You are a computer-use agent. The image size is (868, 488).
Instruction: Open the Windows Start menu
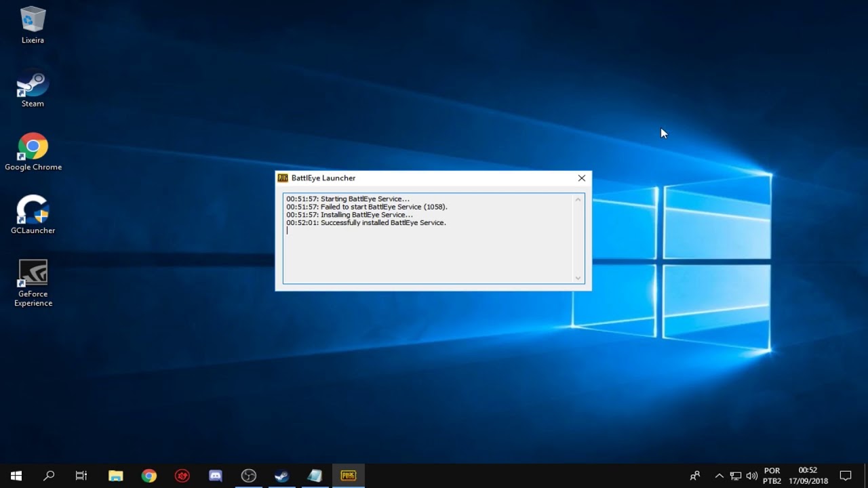[x=16, y=476]
